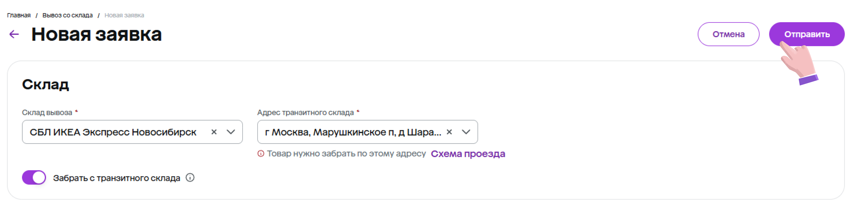This screenshot has width=868, height=208.
Task: Click the info icon beside the transit toggle
Action: [x=190, y=178]
